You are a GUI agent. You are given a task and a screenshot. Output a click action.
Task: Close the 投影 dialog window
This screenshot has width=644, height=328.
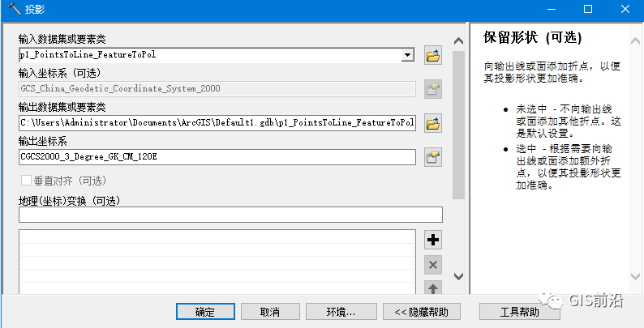pos(625,9)
